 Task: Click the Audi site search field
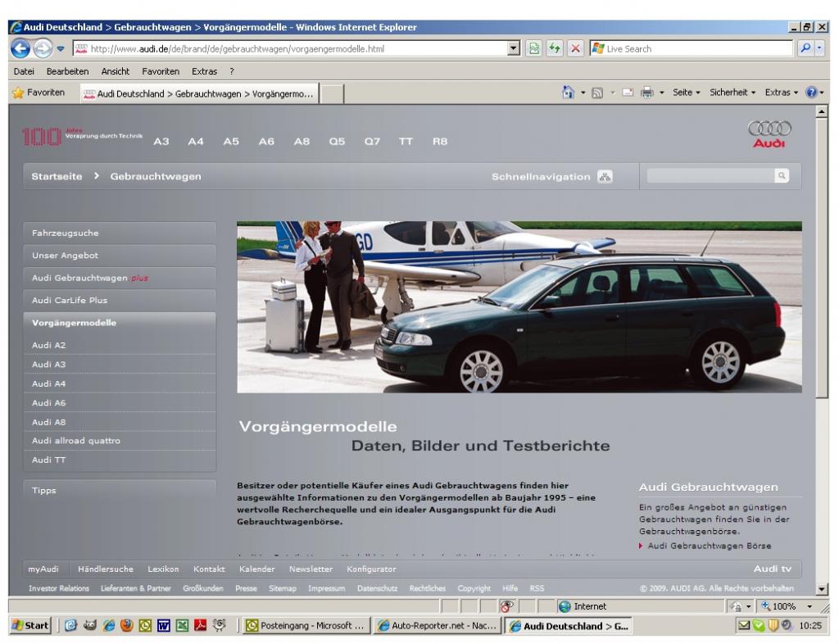[x=710, y=176]
